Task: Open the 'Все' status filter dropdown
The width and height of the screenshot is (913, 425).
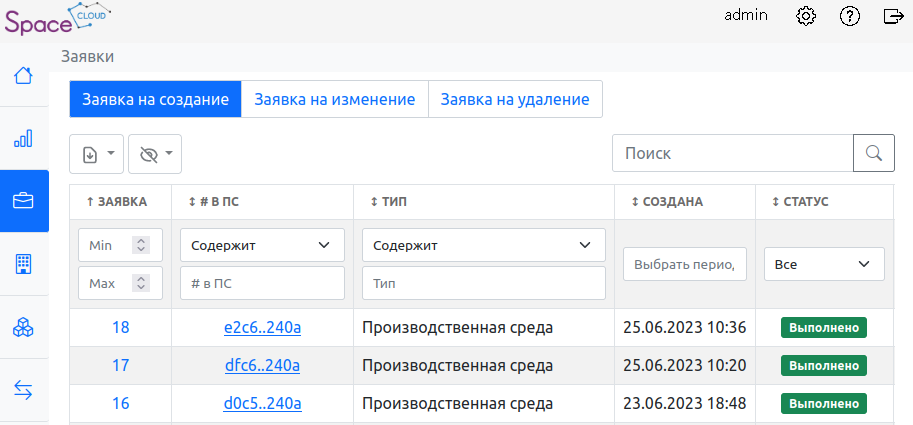Action: (824, 264)
